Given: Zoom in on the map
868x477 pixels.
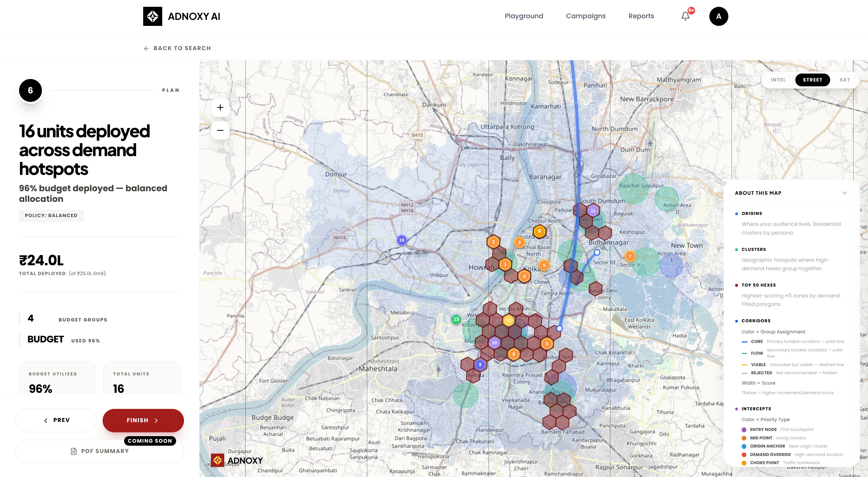Looking at the screenshot, I should 220,108.
